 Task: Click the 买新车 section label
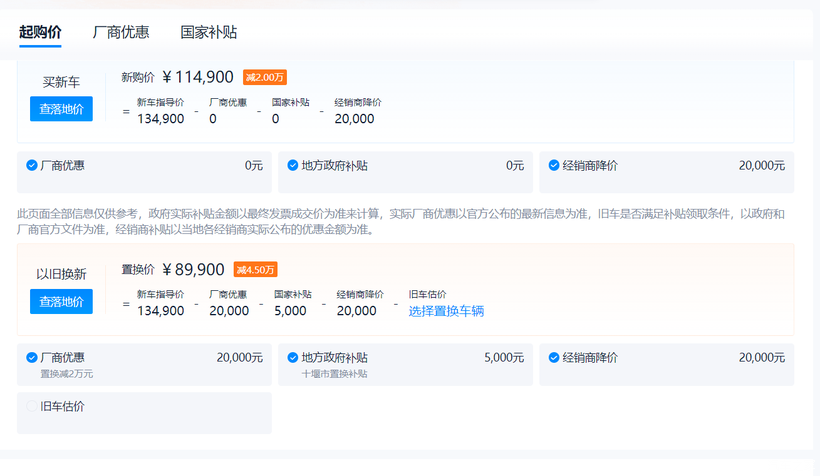point(61,82)
